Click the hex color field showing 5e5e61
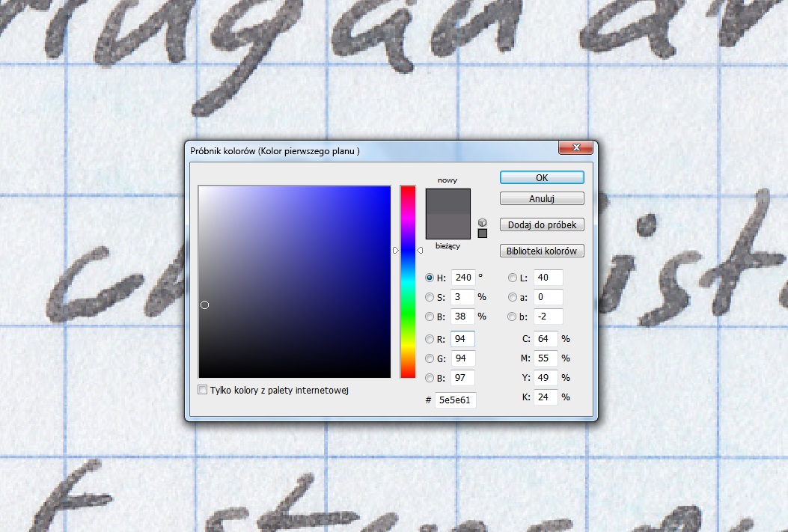This screenshot has height=532, width=788. (455, 400)
